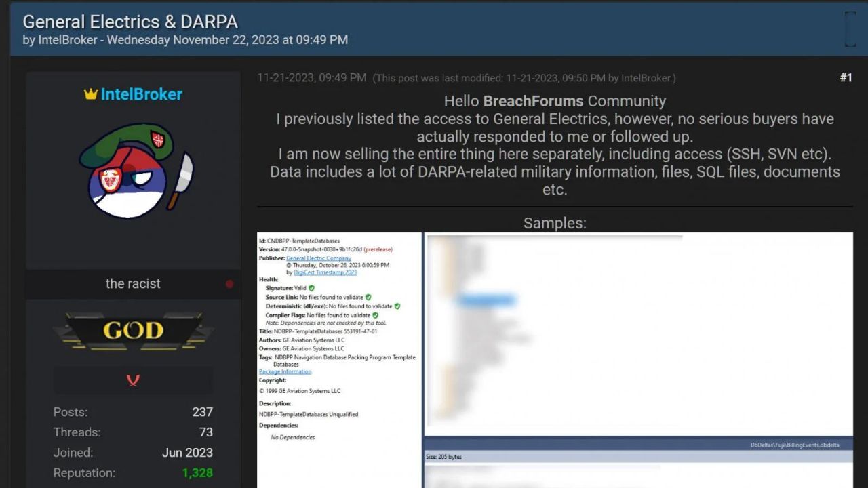Click the NDBPP-TemplateDatabases Unqualified description text
The image size is (868, 488).
pyautogui.click(x=309, y=414)
